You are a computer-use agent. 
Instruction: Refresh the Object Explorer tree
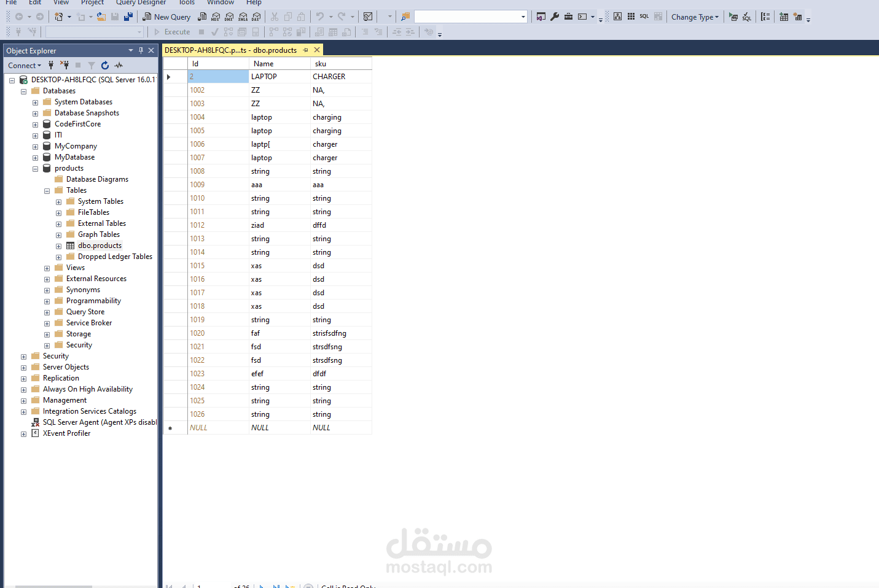105,65
